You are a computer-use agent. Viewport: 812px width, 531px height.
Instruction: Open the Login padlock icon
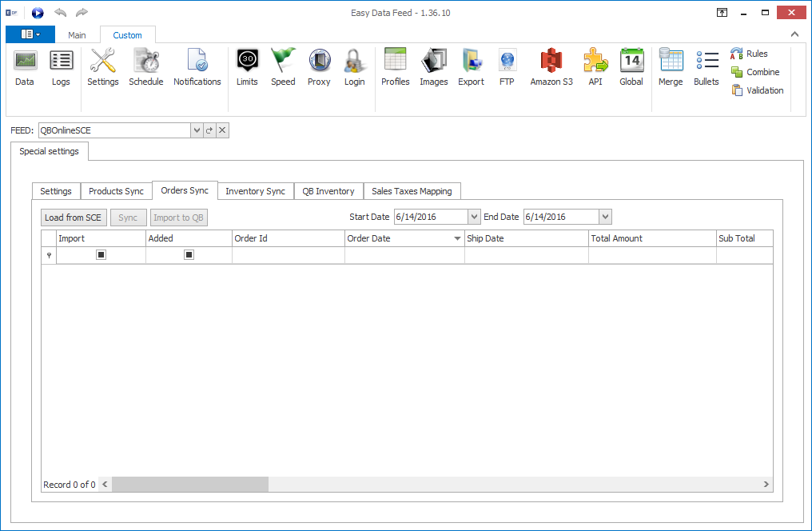(x=355, y=67)
